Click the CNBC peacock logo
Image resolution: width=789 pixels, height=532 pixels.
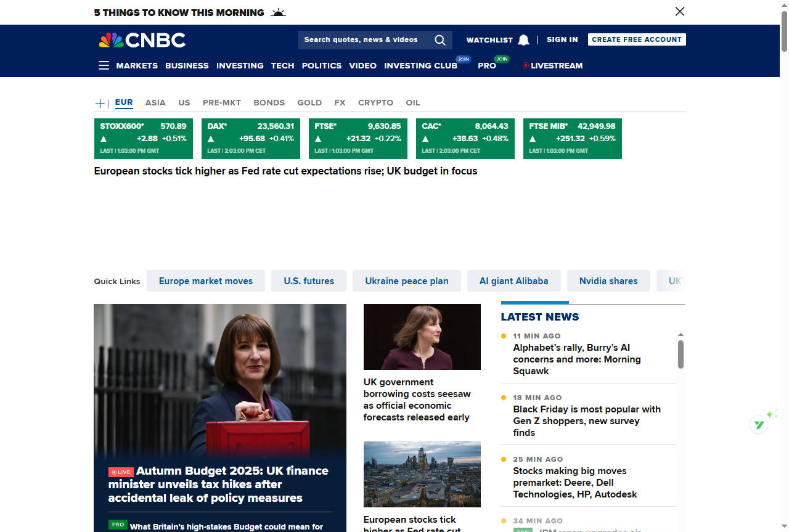click(x=108, y=39)
